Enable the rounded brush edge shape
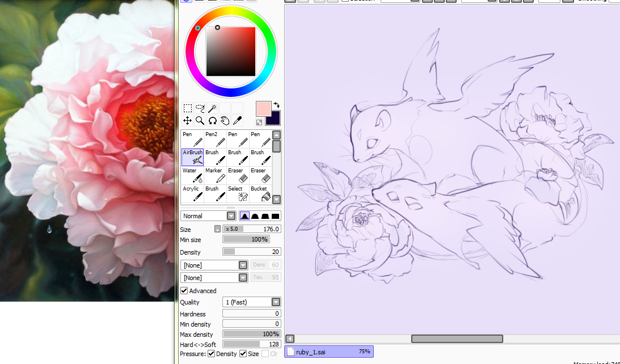This screenshot has width=620, height=364. click(255, 216)
